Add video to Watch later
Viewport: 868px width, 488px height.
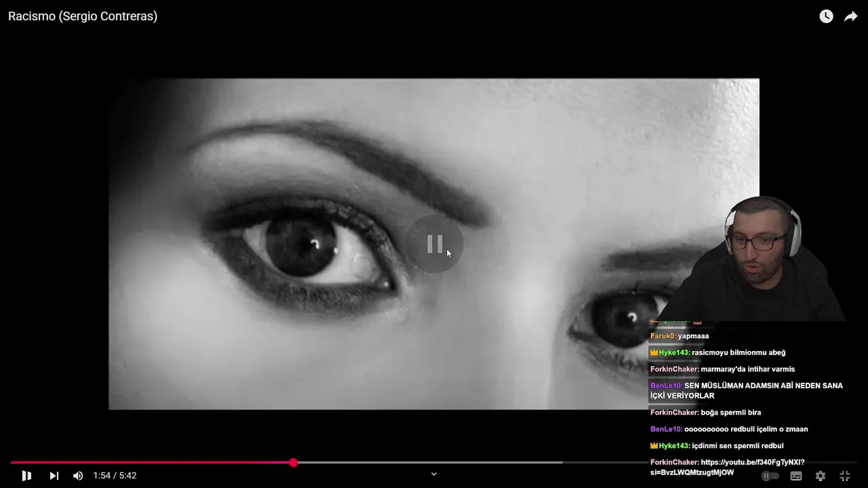pyautogui.click(x=826, y=16)
